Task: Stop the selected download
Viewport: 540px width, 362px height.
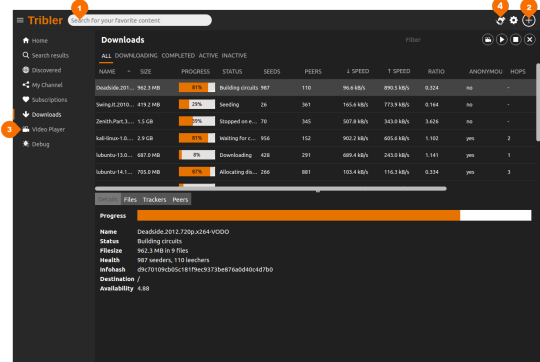Action: (516, 40)
